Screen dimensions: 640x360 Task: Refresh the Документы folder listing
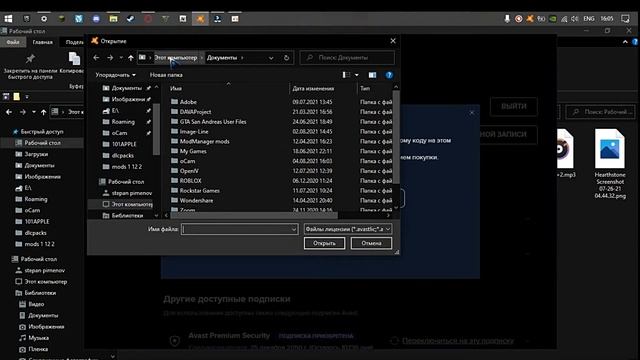(x=287, y=58)
